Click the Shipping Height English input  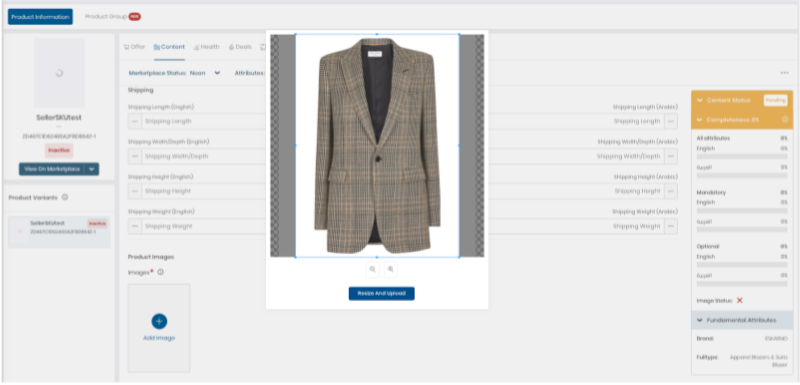coord(204,191)
